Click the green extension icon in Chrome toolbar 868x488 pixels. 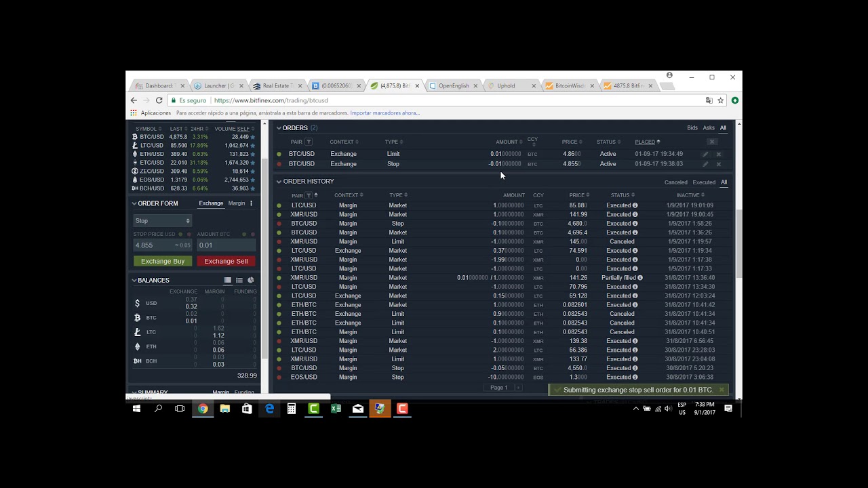[734, 100]
